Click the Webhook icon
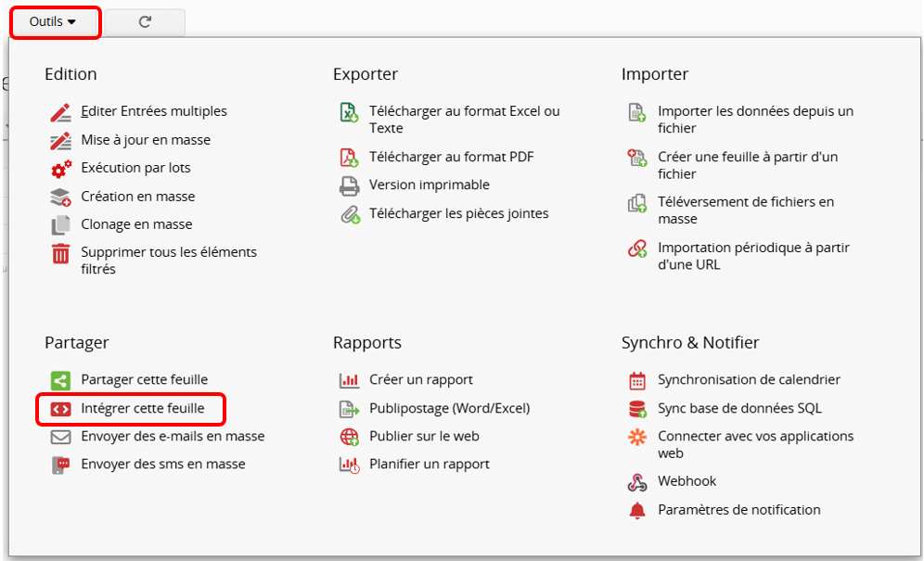The height and width of the screenshot is (561, 924). pos(637,482)
